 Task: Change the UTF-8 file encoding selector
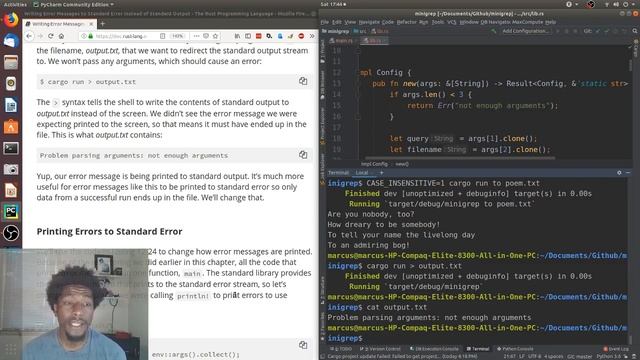(x=535, y=356)
